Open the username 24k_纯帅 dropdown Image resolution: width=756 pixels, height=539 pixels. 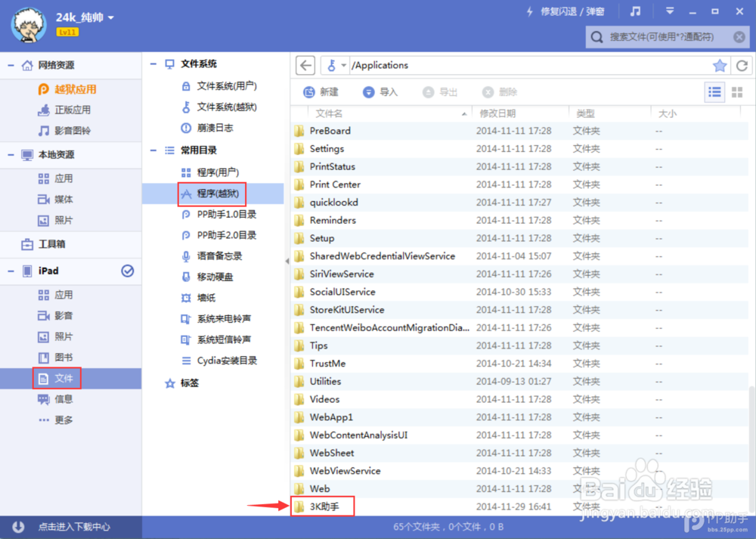click(x=111, y=18)
